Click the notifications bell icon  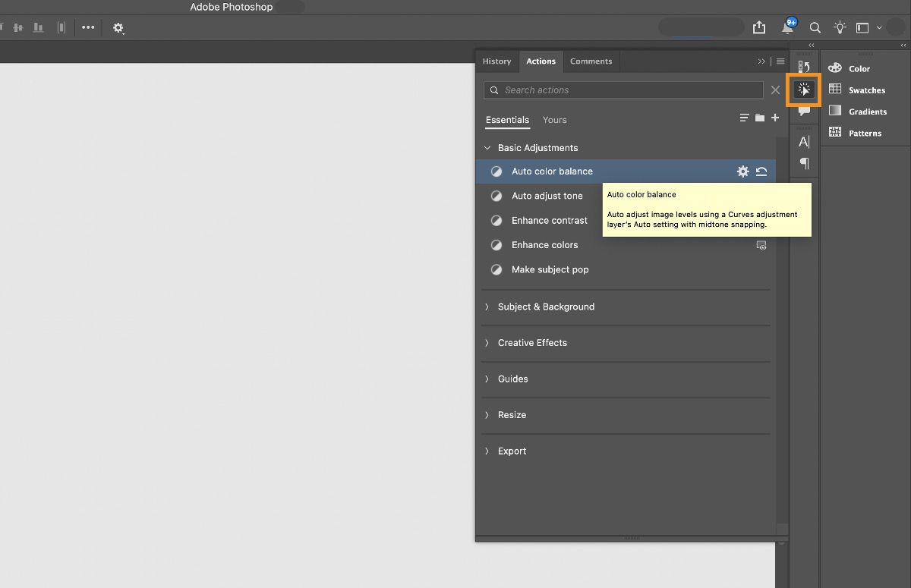click(x=787, y=27)
